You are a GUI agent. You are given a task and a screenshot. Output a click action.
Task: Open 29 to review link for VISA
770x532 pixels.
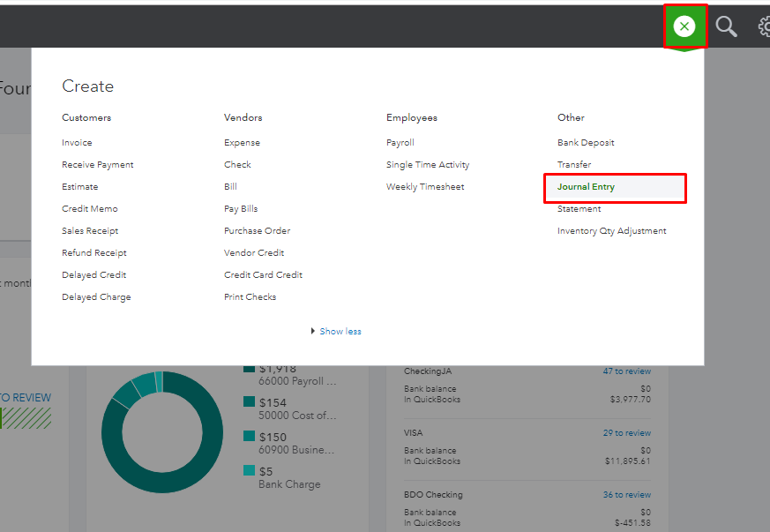pos(626,433)
